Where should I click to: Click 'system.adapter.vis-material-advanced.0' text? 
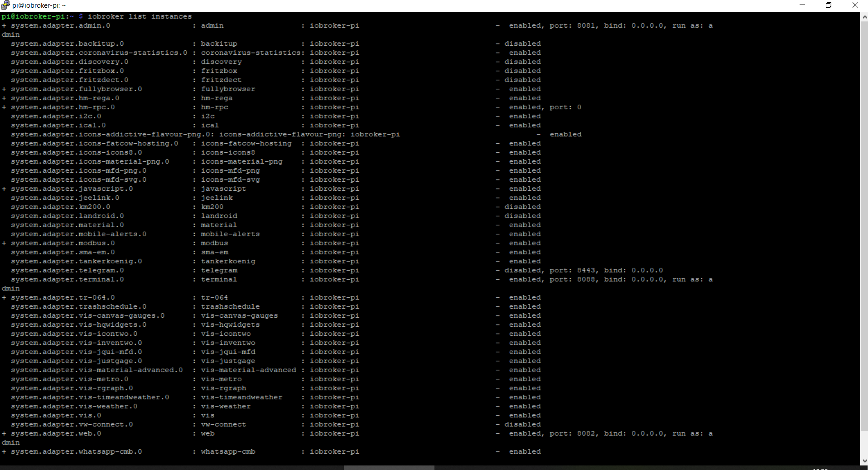point(97,370)
